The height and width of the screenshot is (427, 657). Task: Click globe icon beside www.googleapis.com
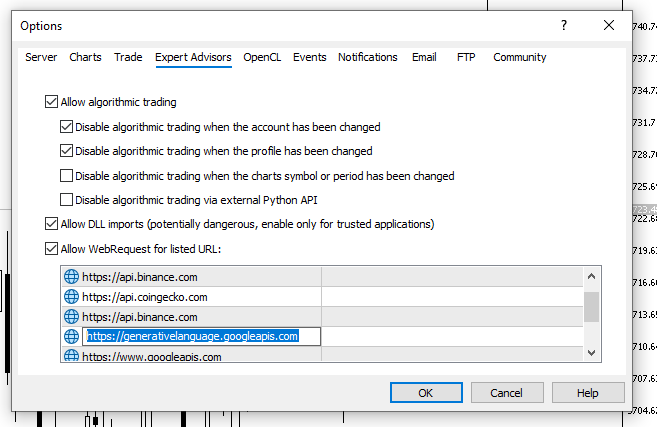click(71, 355)
